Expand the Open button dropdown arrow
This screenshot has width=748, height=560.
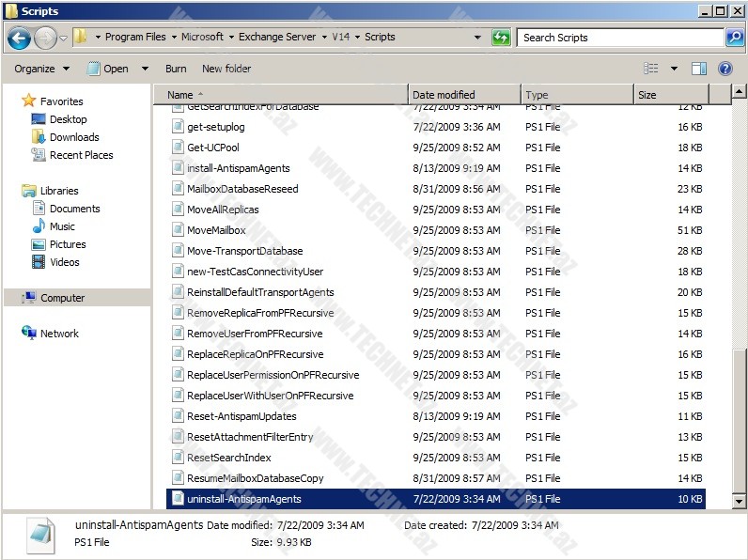145,69
